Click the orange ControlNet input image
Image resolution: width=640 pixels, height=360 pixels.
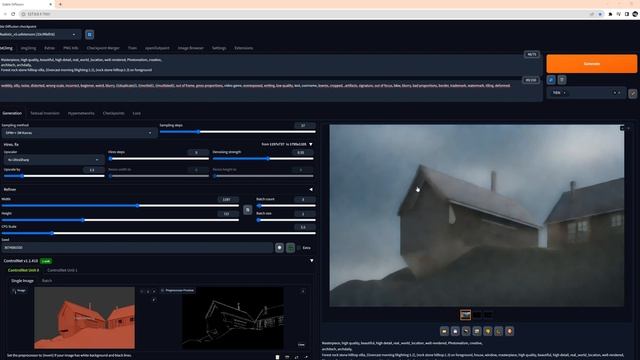click(x=84, y=318)
